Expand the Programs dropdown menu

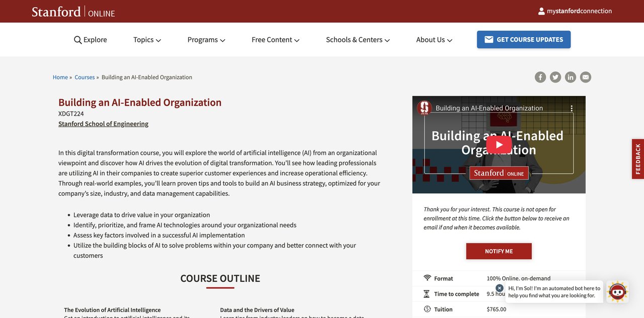click(206, 40)
